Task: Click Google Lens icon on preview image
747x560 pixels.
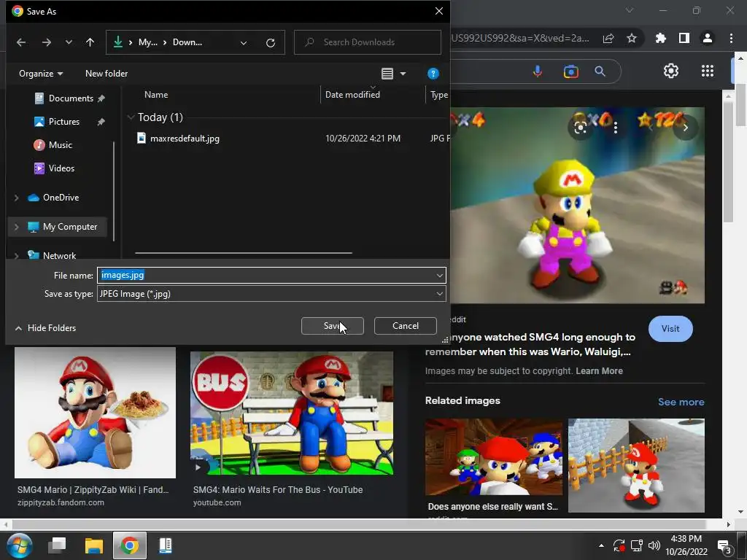Action: coord(580,127)
